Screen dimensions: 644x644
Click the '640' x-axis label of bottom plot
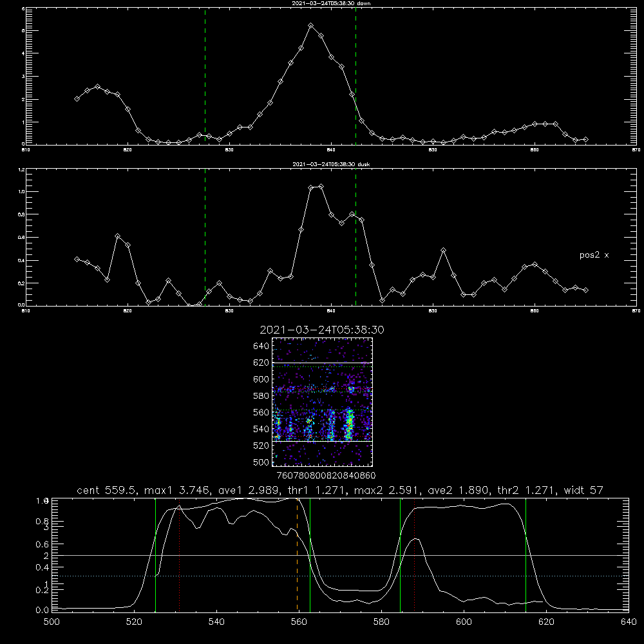coord(629,622)
